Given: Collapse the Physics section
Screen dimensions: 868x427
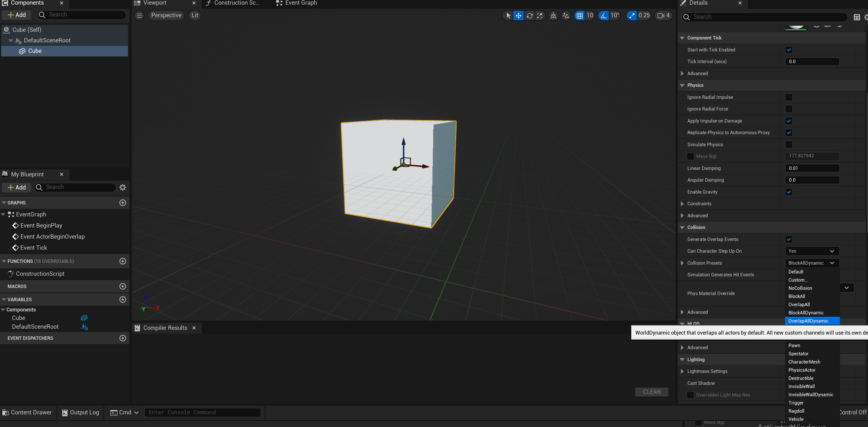Looking at the screenshot, I should [x=682, y=85].
